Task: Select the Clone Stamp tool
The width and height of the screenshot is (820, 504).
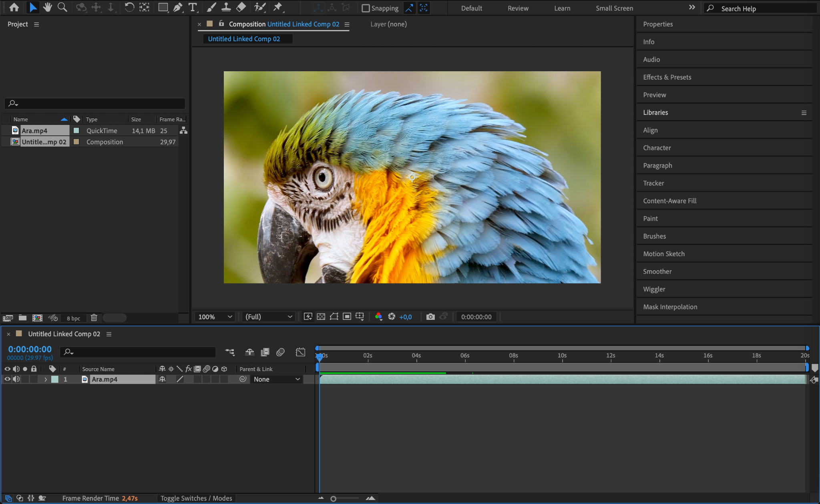Action: pos(226,7)
